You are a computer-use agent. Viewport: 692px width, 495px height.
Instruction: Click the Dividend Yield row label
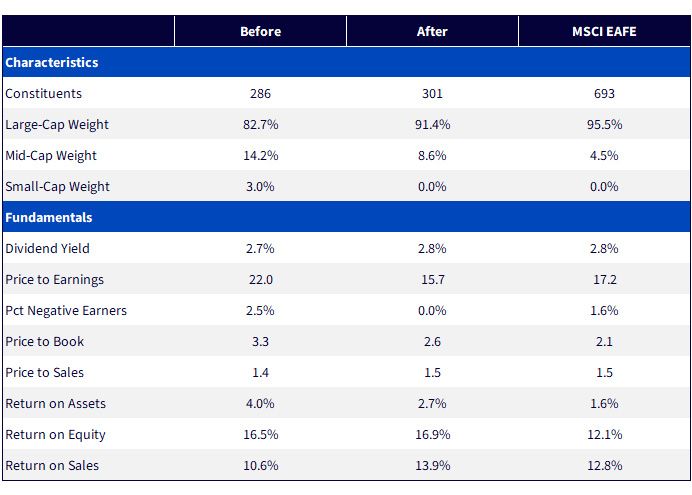(47, 248)
